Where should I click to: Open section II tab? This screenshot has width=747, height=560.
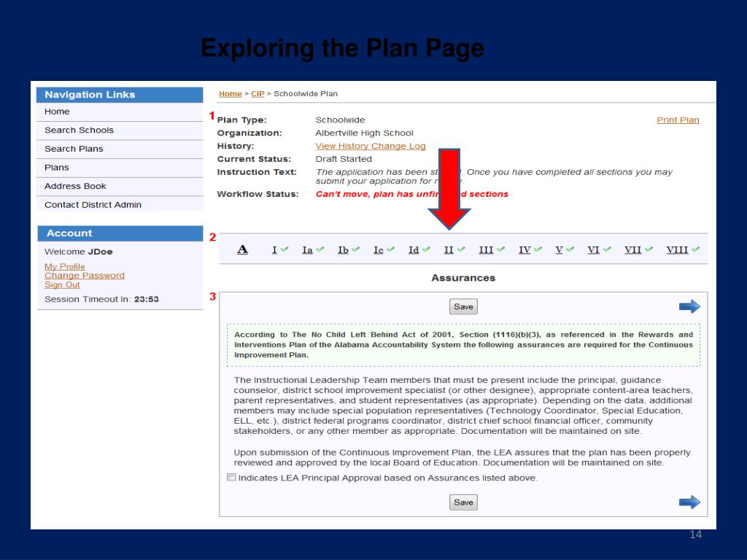449,250
